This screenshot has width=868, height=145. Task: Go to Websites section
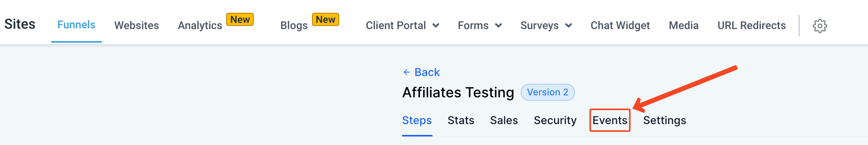point(136,26)
